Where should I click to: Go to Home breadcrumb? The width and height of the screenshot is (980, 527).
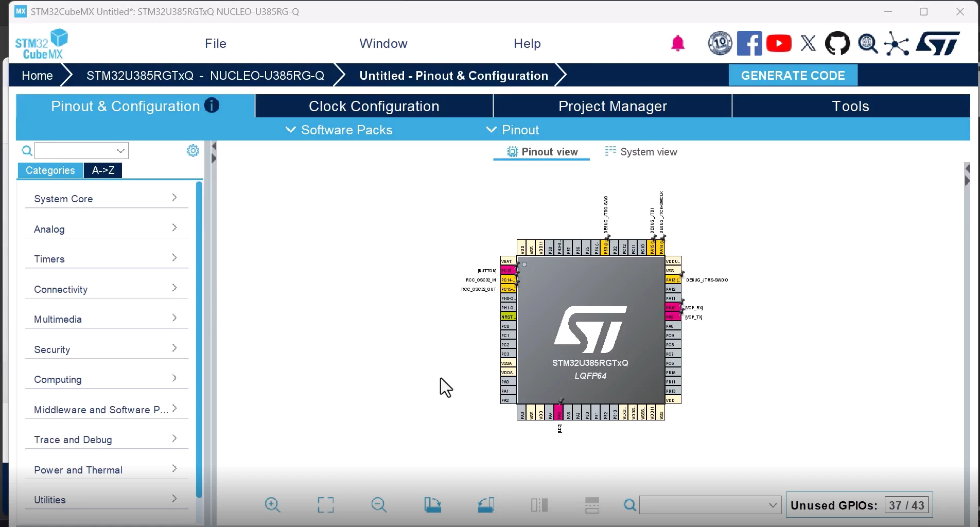coord(37,76)
